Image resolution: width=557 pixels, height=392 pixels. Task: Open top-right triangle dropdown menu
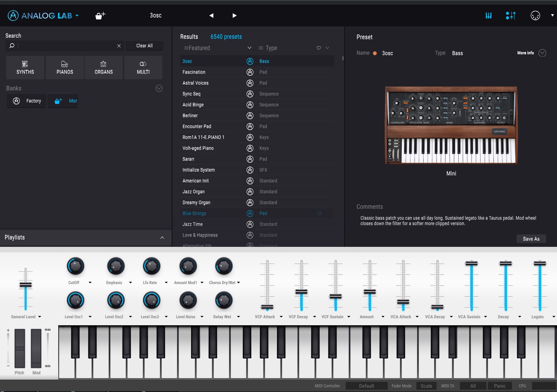[552, 16]
